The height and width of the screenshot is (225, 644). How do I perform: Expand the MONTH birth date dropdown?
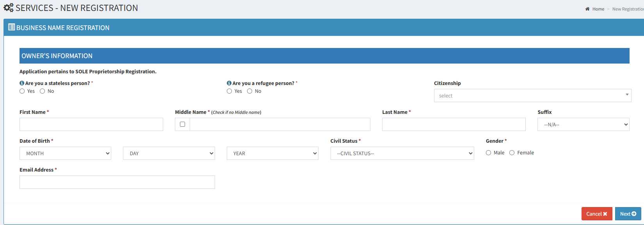65,153
